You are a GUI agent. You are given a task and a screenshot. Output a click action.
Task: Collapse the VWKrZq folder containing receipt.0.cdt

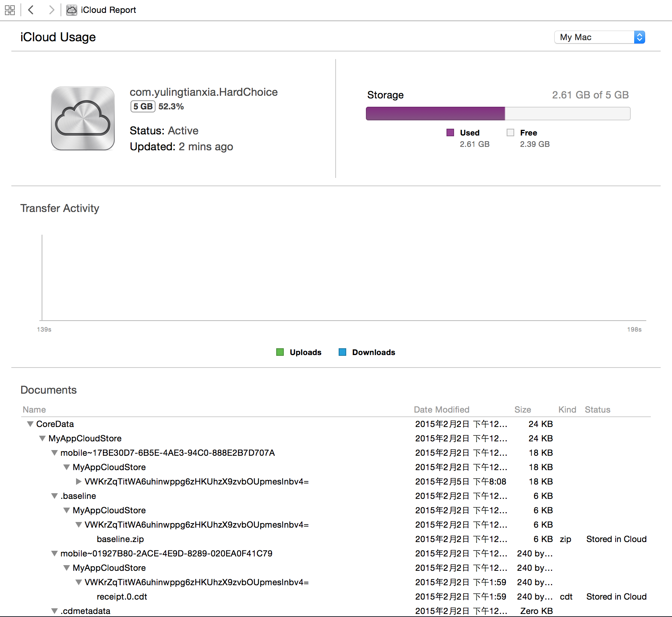coord(79,582)
